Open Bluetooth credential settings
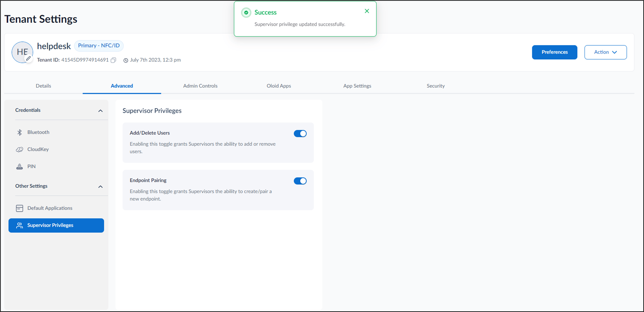 point(56,132)
